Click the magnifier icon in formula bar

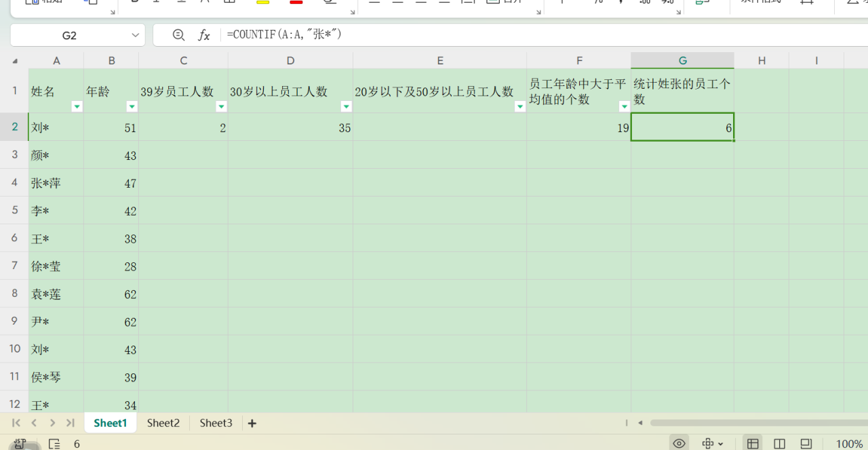coord(178,35)
